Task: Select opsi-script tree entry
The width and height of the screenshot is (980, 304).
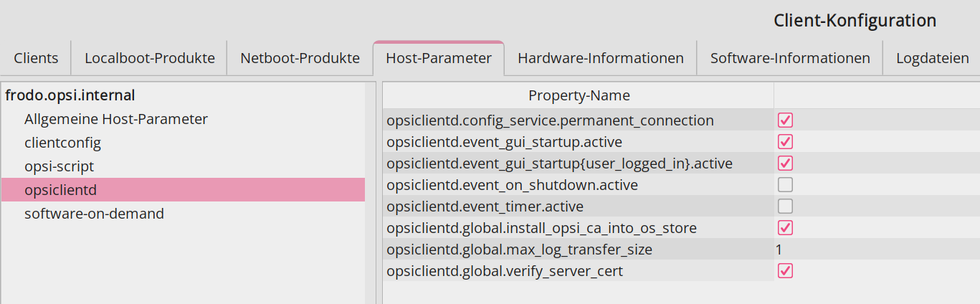Action: [x=59, y=166]
